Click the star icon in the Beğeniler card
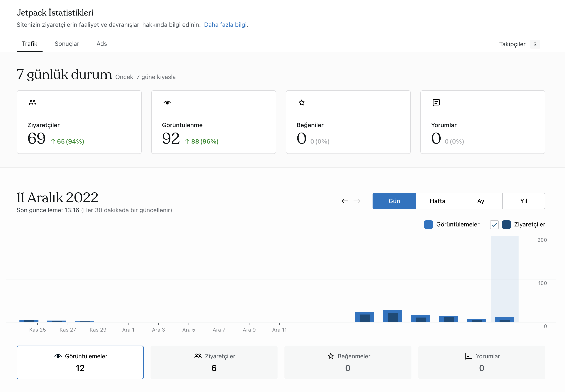Screen dimensions: 565x392 302,103
